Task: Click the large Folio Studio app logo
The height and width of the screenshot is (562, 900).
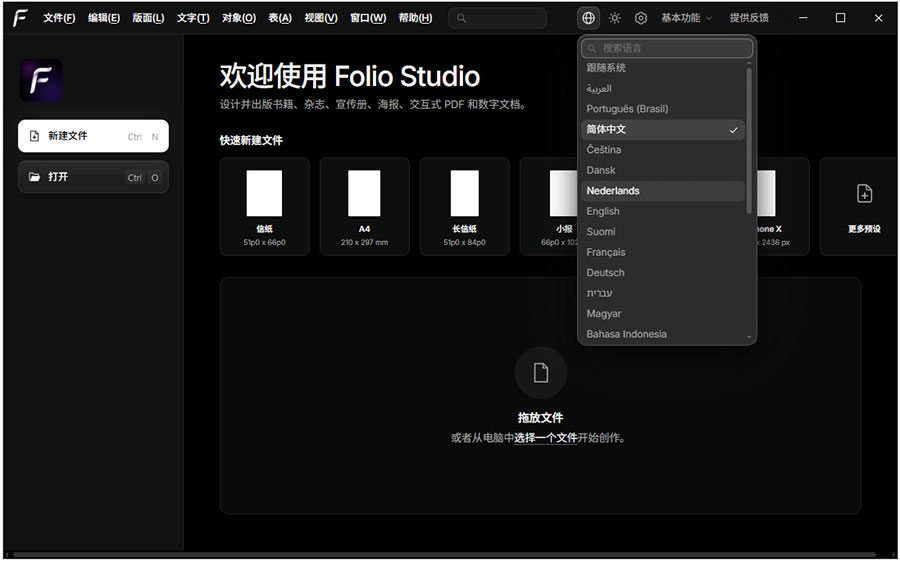Action: 41,80
